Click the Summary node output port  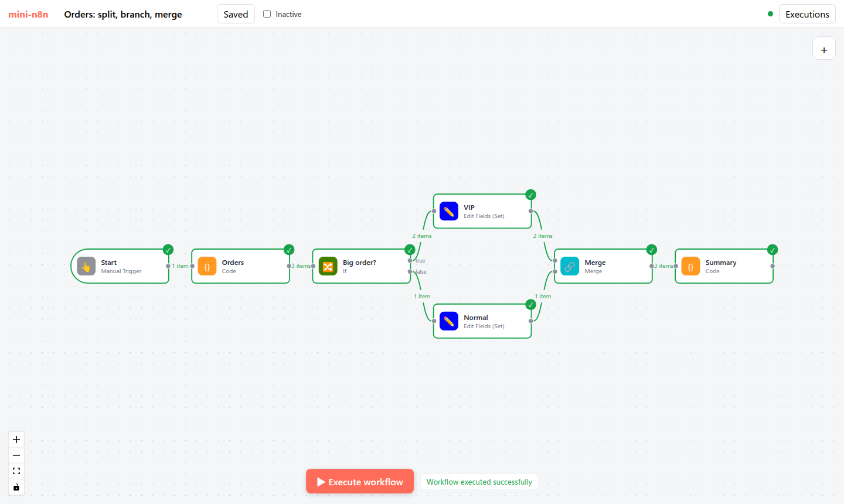[772, 266]
